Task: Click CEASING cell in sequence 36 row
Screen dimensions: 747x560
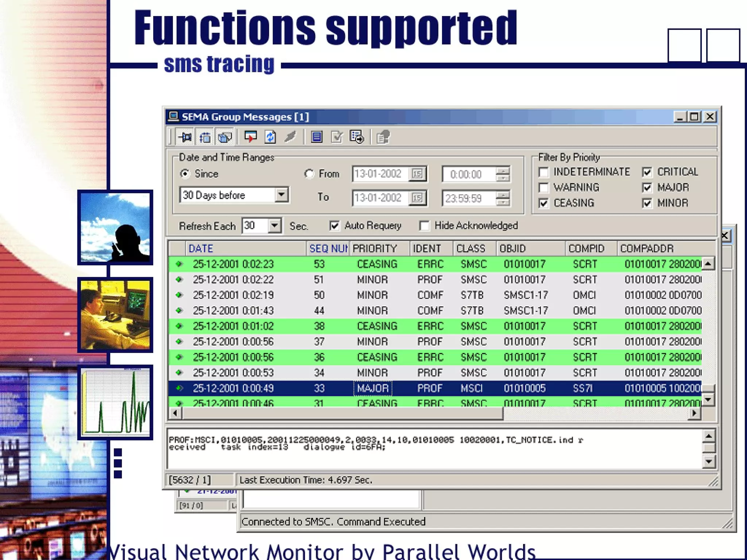Action: coord(377,357)
